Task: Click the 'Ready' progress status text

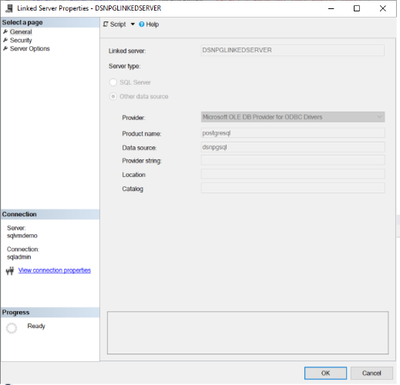Action: tap(36, 326)
